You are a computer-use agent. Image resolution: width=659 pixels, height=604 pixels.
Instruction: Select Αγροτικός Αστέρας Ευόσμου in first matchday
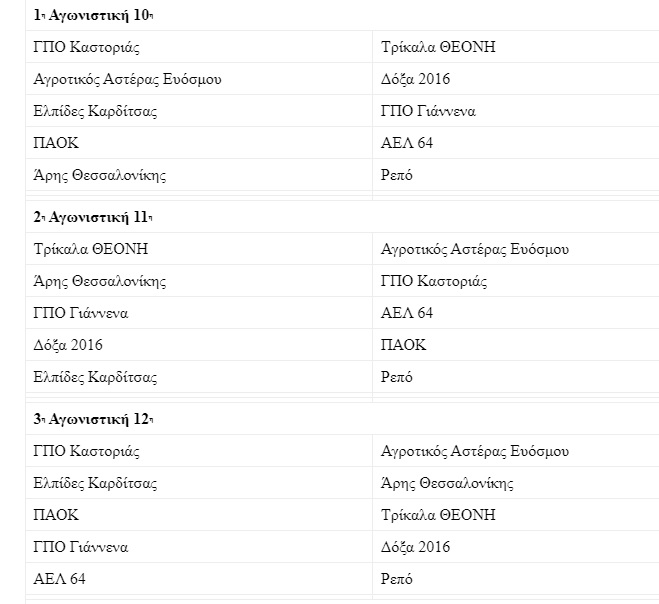[127, 79]
